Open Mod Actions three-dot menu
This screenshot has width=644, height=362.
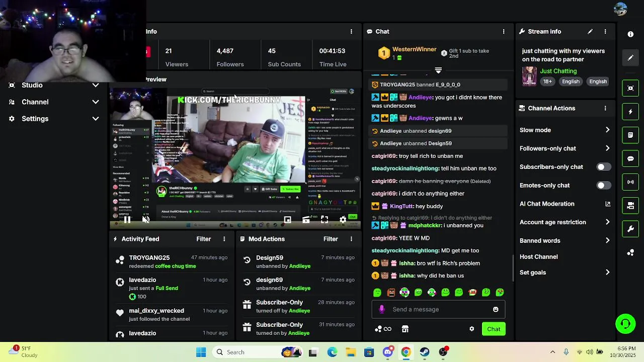(351, 239)
